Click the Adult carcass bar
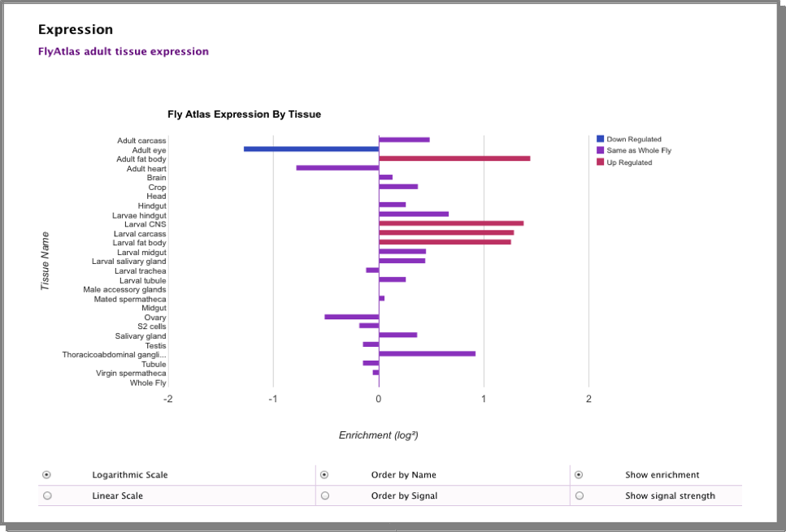 coord(404,140)
